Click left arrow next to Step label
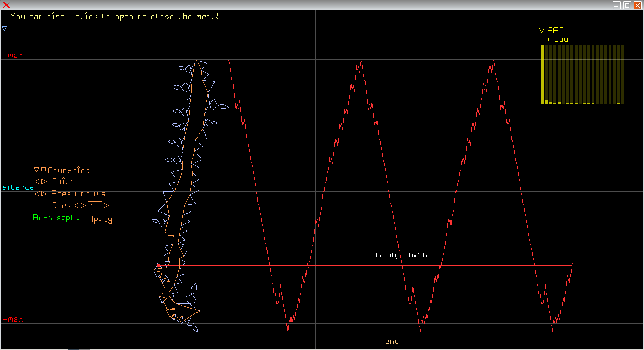644x350 pixels. click(76, 206)
